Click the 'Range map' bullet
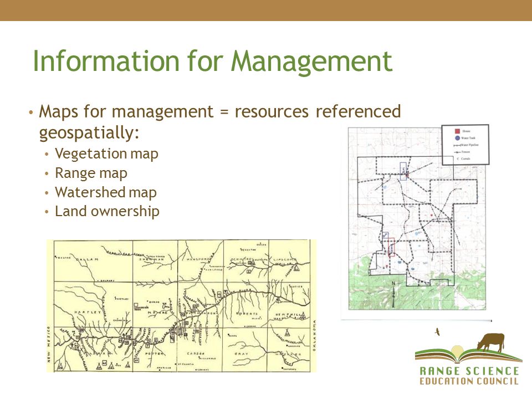The height and width of the screenshot is (399, 532). pyautogui.click(x=91, y=173)
